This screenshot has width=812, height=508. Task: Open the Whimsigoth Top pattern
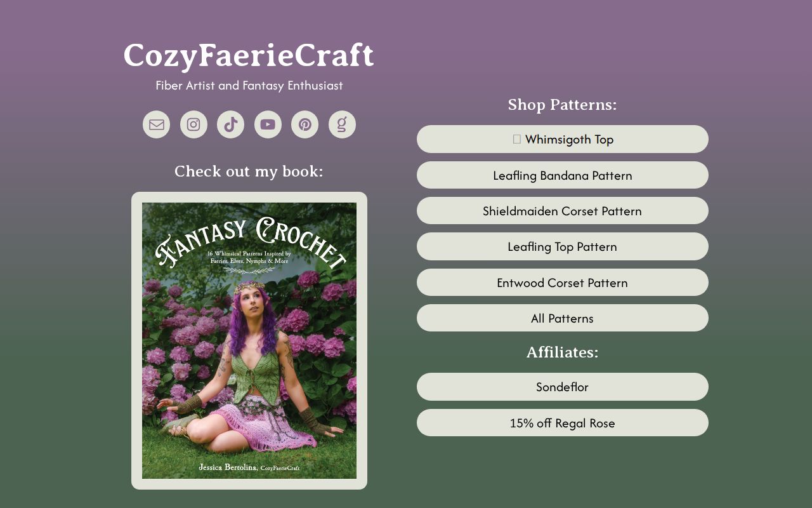pyautogui.click(x=563, y=139)
